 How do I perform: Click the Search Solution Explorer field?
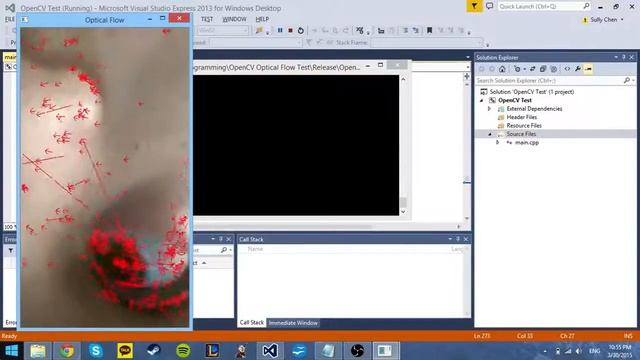click(x=556, y=80)
